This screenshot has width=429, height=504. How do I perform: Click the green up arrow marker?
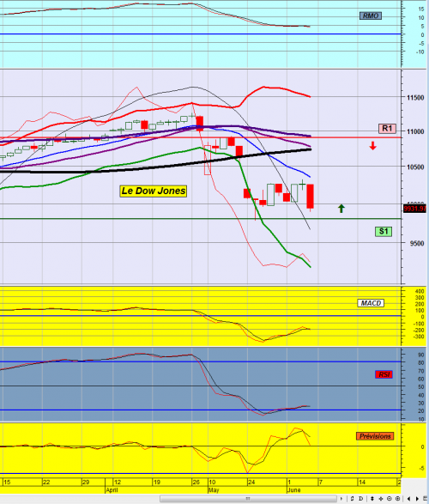pyautogui.click(x=341, y=209)
